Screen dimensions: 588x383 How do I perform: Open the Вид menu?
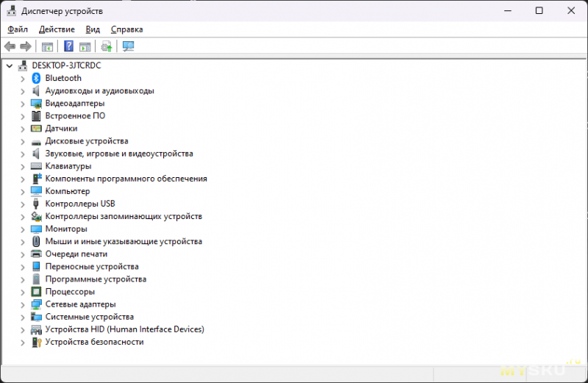tap(93, 29)
